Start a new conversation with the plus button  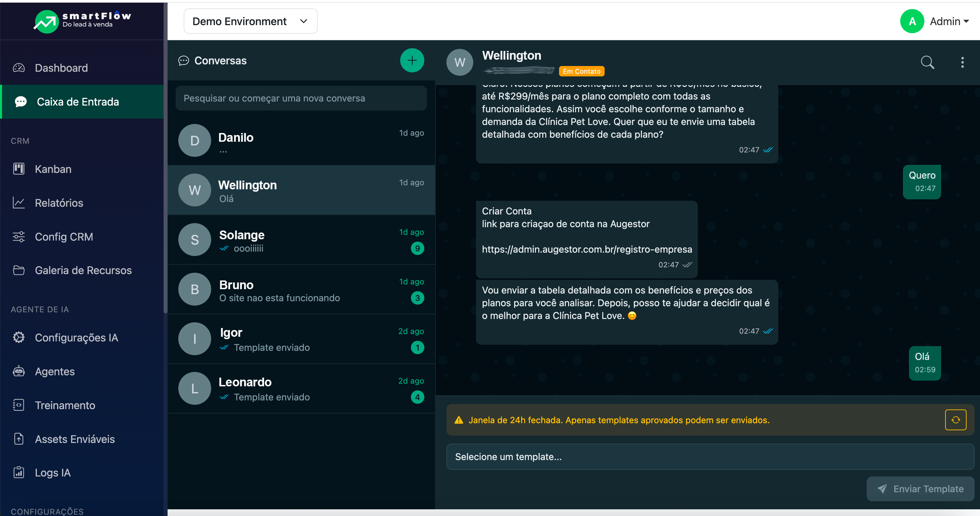(x=412, y=60)
